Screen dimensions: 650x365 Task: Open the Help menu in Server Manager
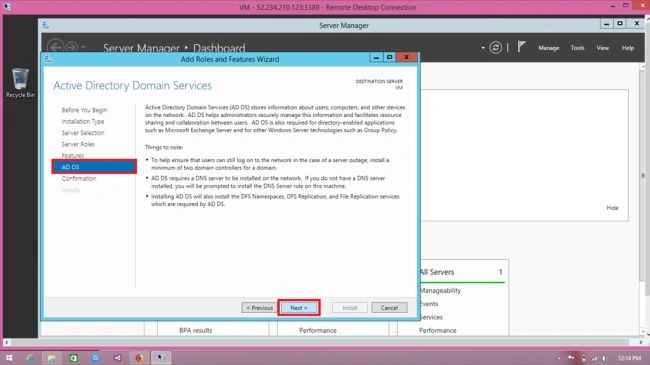628,48
